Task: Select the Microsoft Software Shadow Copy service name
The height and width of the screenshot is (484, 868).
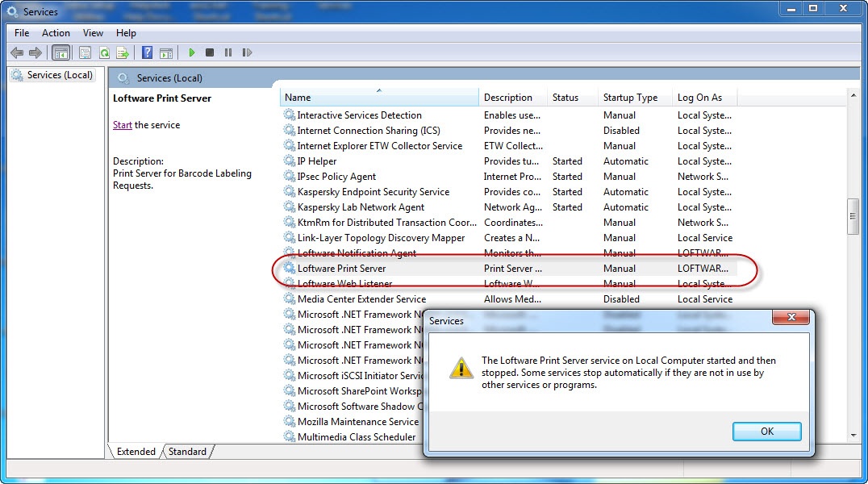Action: (x=360, y=406)
